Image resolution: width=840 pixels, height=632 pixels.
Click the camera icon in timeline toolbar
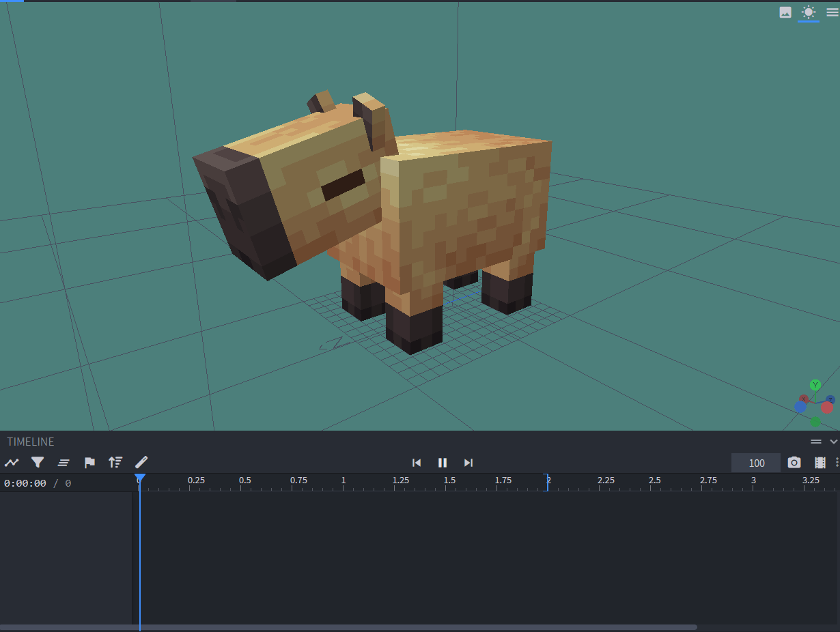[794, 463]
